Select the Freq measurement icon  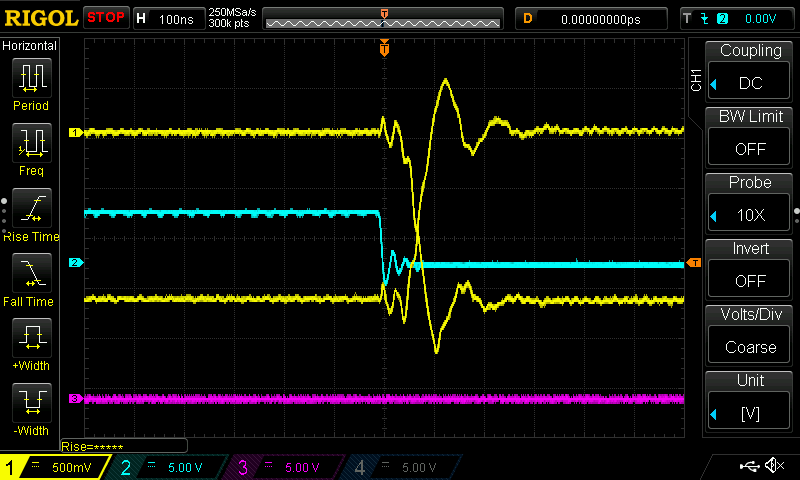point(32,142)
